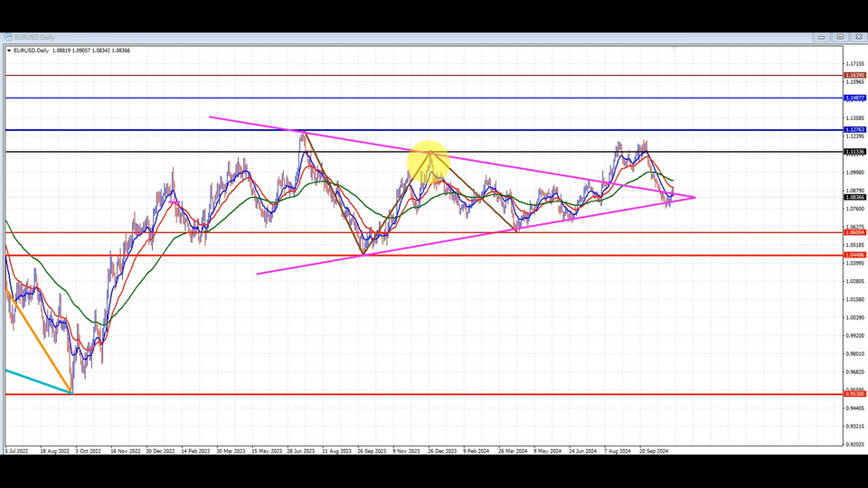Viewport: 868px width, 488px height.
Task: Click the 1.07600 price scale value
Action: tap(854, 209)
